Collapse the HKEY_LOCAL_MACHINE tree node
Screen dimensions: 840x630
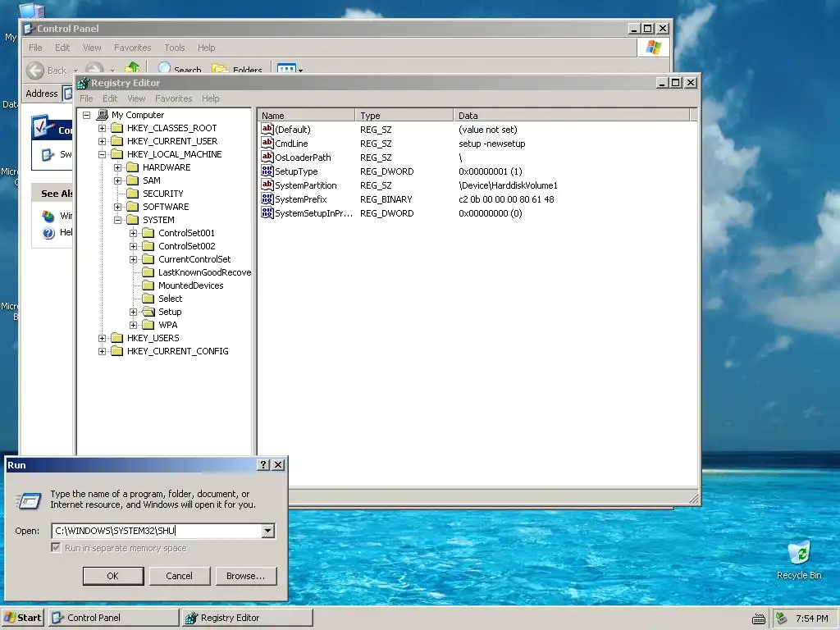coord(102,154)
